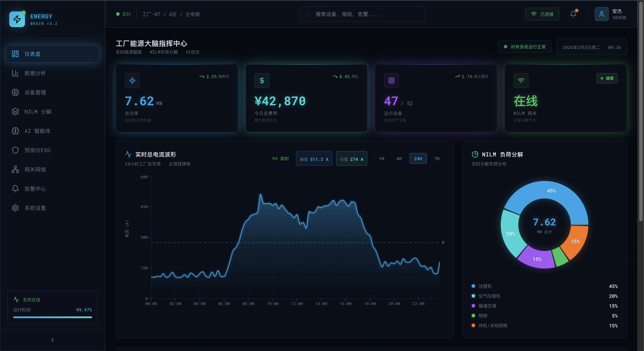The height and width of the screenshot is (351, 644).
Task: Click the device search input field
Action: click(x=362, y=14)
